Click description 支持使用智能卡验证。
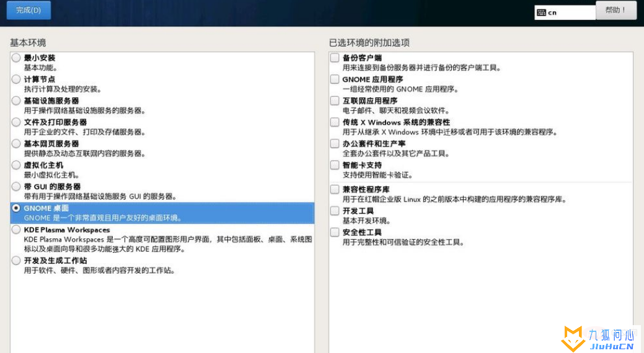Screen dimensions: 644x353 click(378, 175)
